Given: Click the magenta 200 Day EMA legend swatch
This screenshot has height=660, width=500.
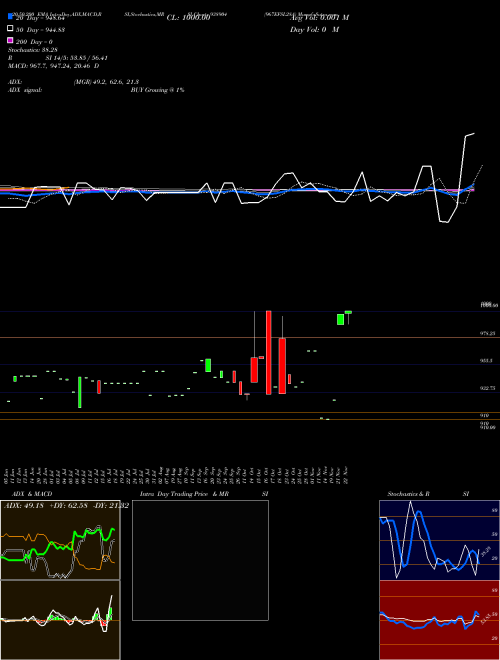Looking at the screenshot, I should pos(10,40).
